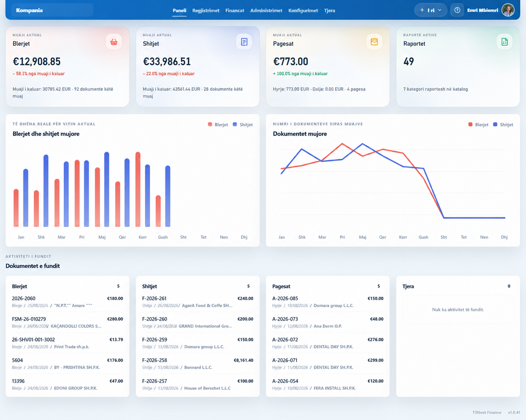
Task: Click the Raportet count 49
Action: click(x=409, y=61)
